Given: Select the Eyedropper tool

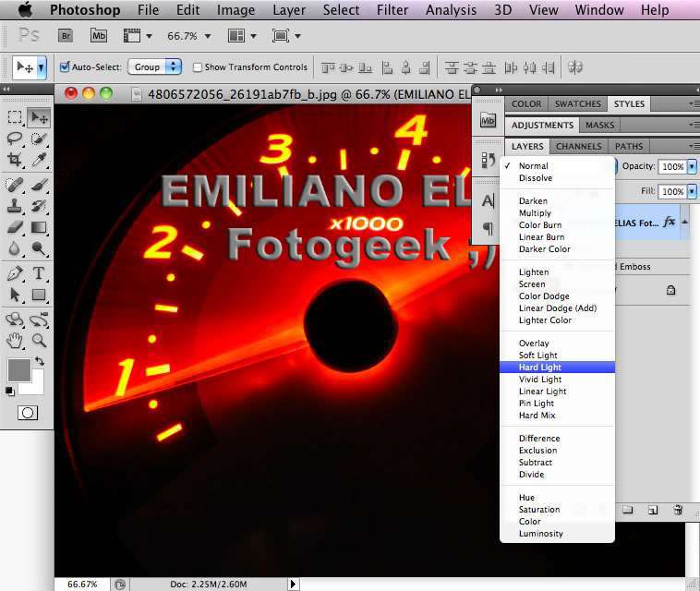Looking at the screenshot, I should click(x=39, y=159).
